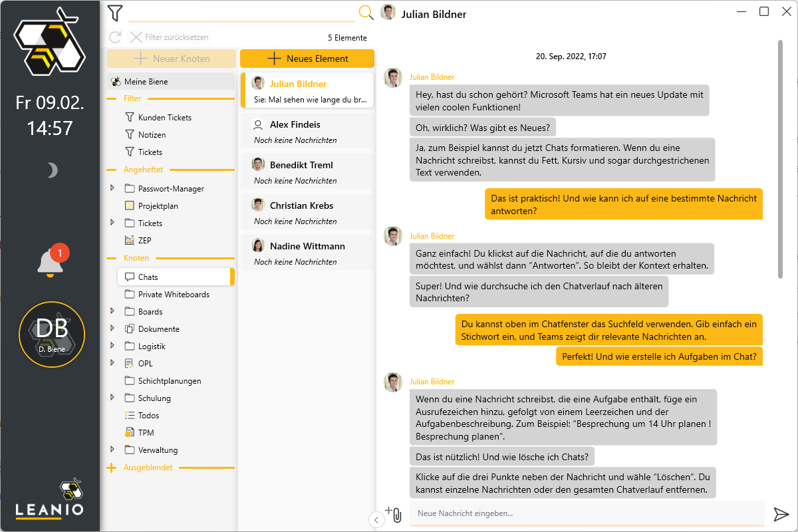Select the Notizen filter
Image resolution: width=798 pixels, height=532 pixels.
pyautogui.click(x=145, y=135)
